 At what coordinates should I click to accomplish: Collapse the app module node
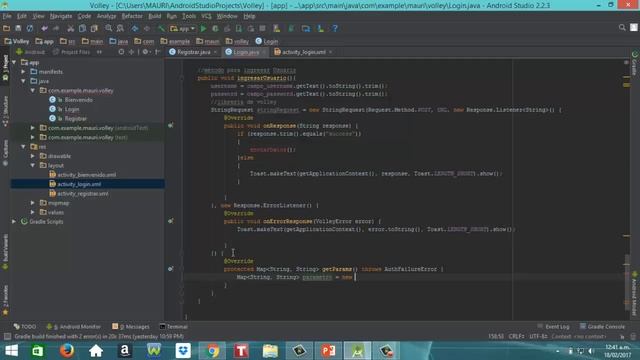click(x=15, y=62)
